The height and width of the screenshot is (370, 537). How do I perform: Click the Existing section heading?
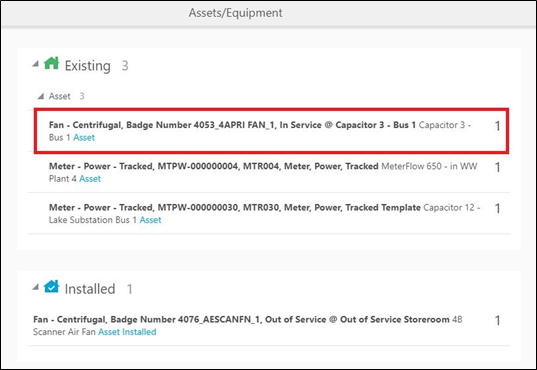pos(88,66)
